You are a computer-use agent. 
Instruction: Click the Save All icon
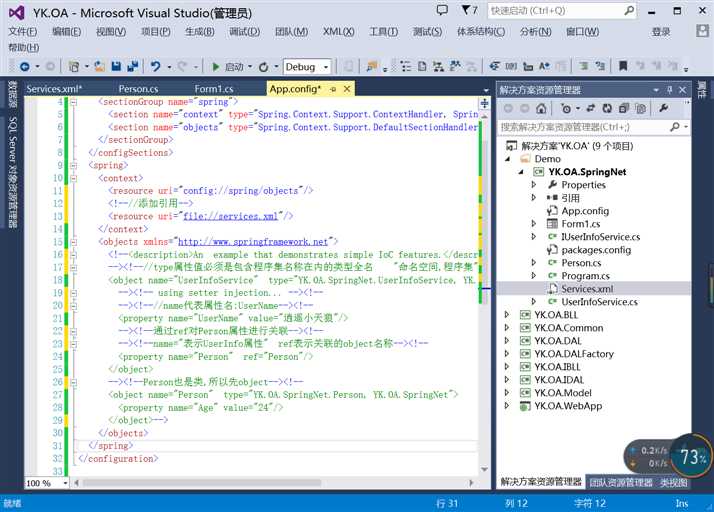pos(133,67)
